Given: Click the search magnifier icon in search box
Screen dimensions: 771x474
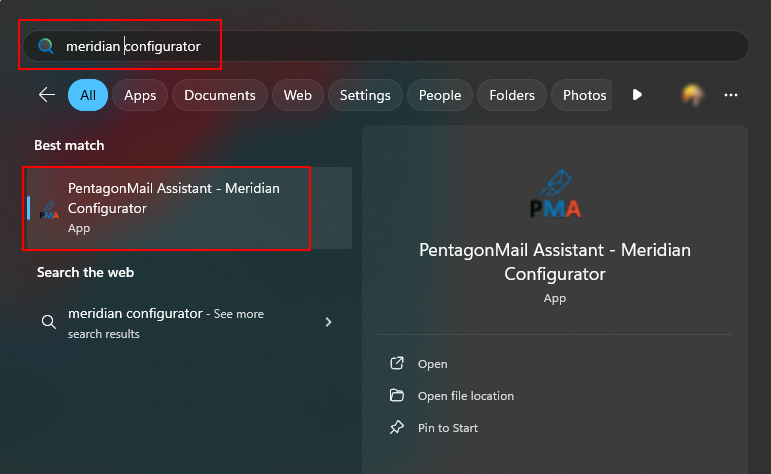Looking at the screenshot, I should pos(46,46).
